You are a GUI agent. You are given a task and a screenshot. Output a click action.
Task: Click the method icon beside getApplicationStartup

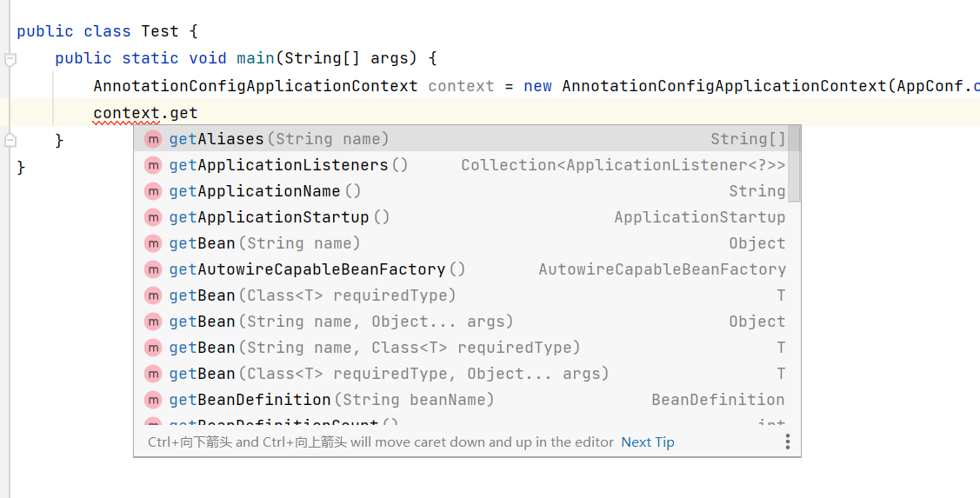[153, 217]
